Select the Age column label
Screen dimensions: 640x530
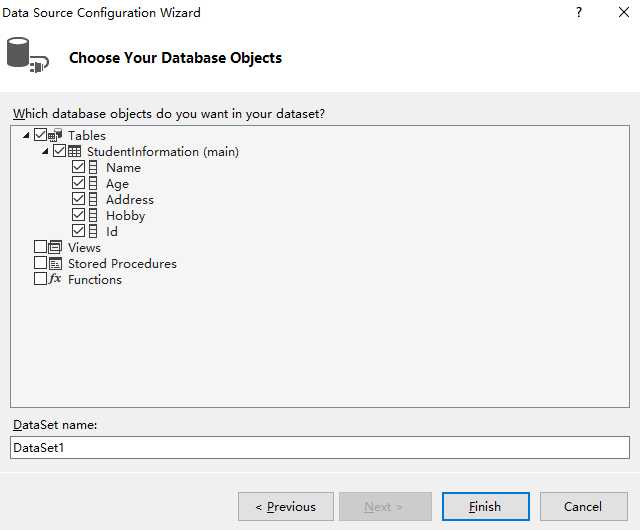(x=117, y=184)
